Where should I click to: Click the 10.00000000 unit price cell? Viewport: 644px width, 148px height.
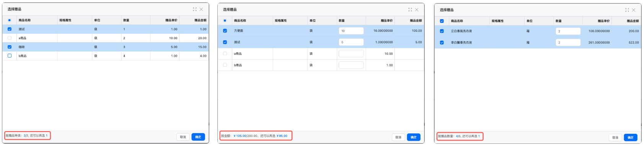point(380,31)
